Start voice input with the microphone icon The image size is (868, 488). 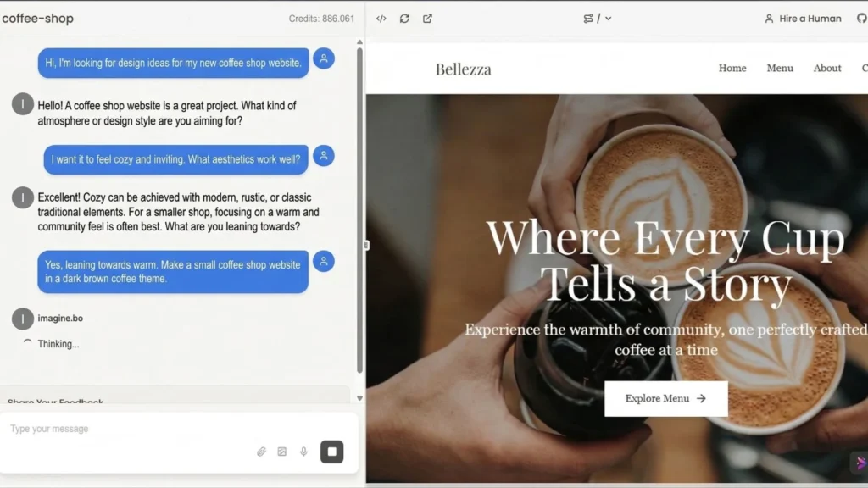[303, 452]
